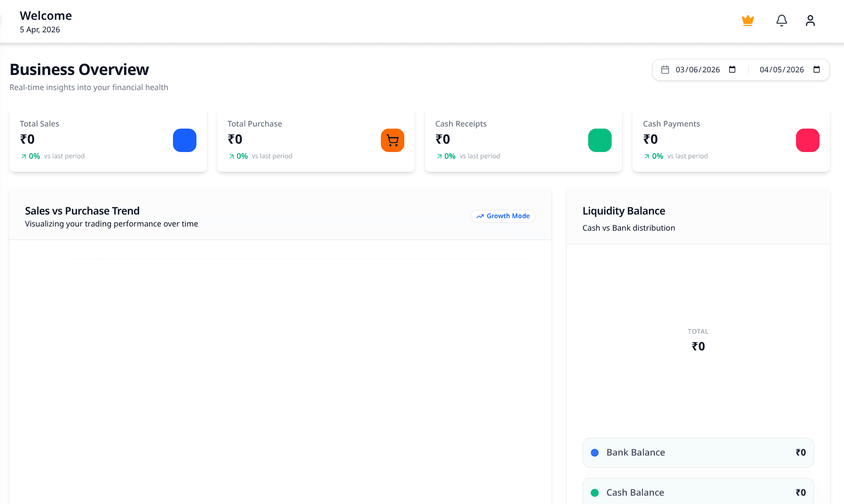844x504 pixels.
Task: Click the ₹0 amount under Cash Payments
Action: (651, 139)
